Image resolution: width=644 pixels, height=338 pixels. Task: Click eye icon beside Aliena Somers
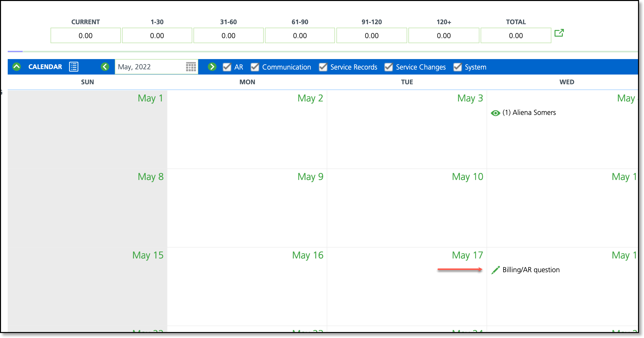(495, 113)
